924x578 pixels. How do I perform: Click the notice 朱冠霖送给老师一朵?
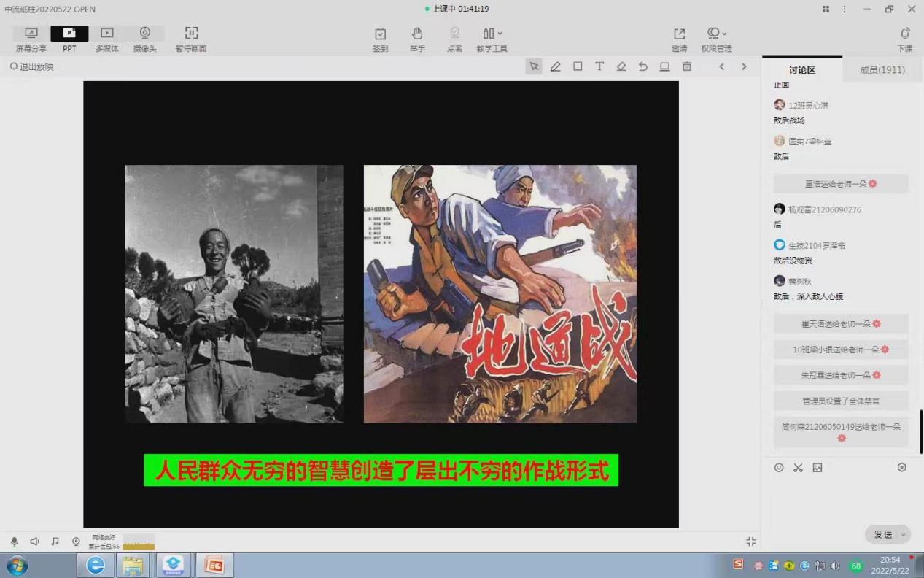[841, 375]
